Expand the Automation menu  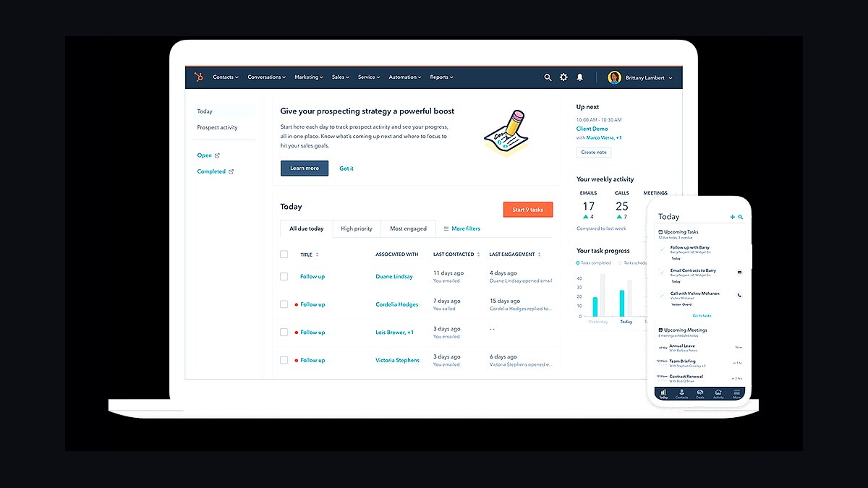coord(406,77)
